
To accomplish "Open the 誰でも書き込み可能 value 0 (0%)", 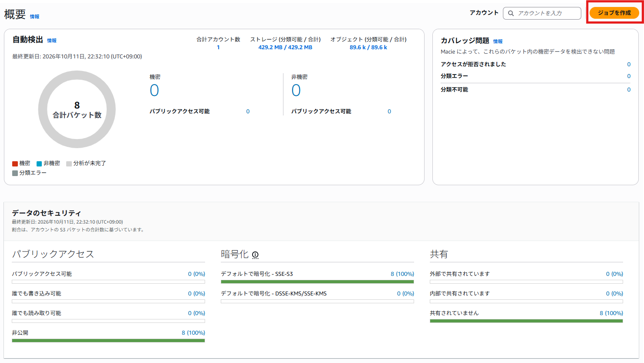I will [196, 294].
